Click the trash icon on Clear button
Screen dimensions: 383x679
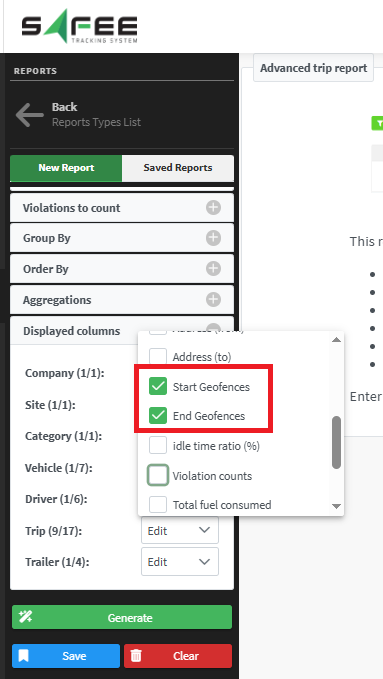[136, 656]
